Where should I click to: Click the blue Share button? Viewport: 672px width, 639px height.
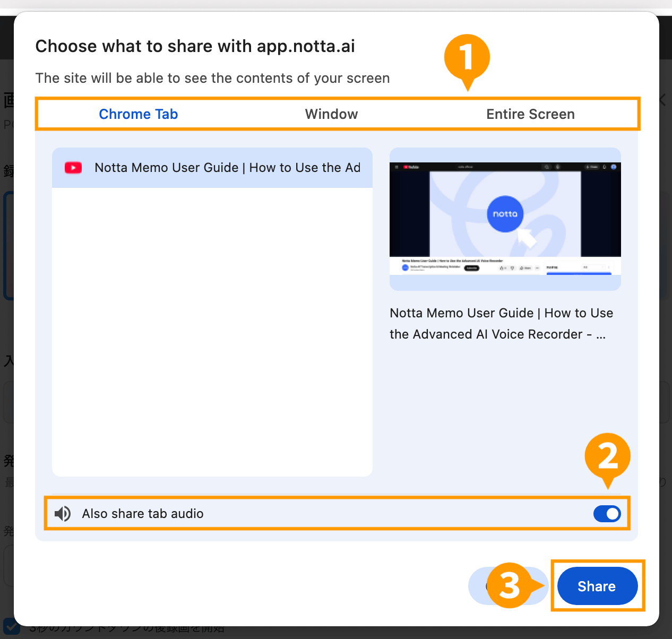click(597, 586)
